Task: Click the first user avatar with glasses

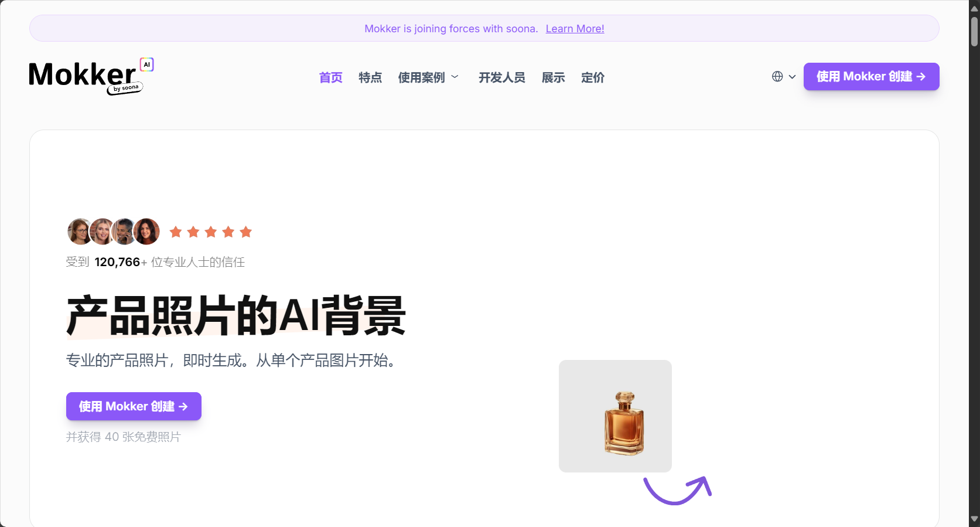Action: (x=80, y=232)
